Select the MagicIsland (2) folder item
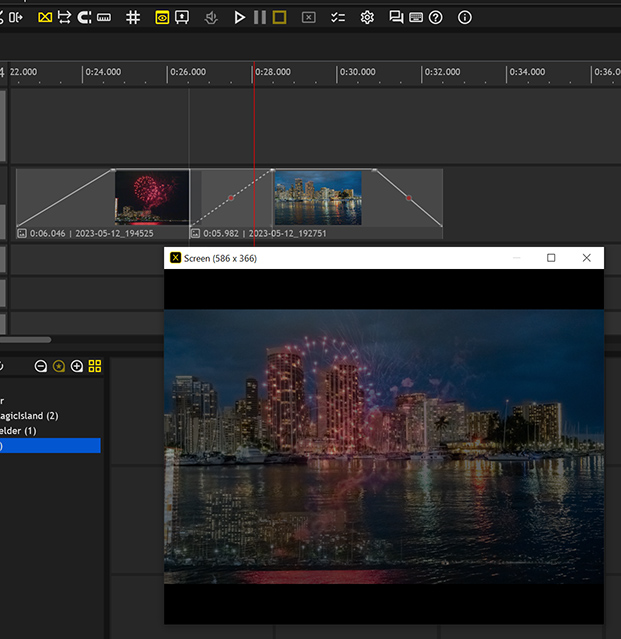 tap(30, 415)
